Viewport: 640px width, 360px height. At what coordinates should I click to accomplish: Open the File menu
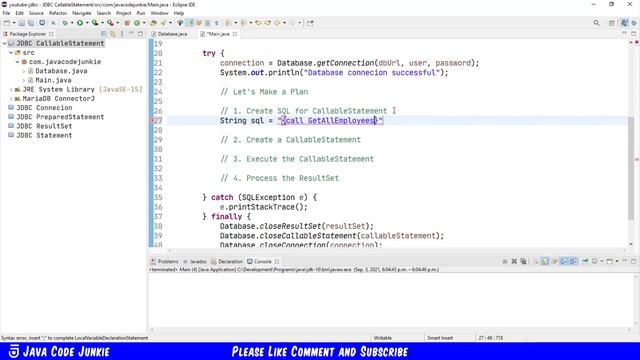click(x=6, y=13)
